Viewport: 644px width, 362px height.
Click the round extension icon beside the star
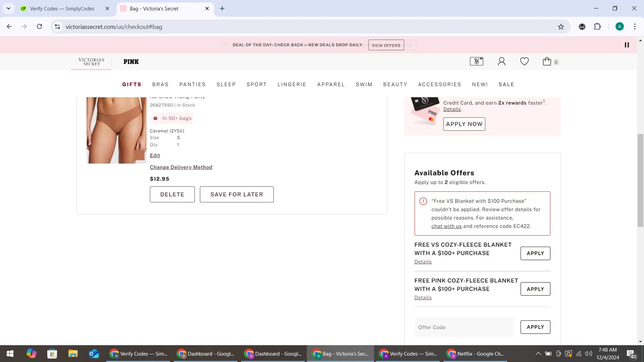(582, 27)
